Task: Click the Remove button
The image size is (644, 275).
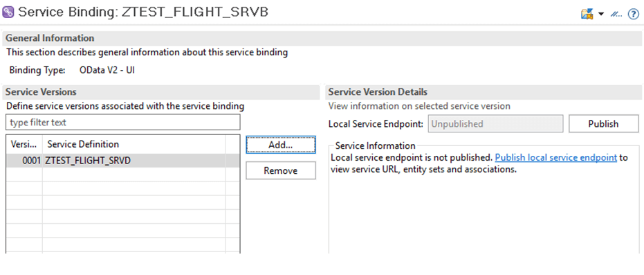Action: (281, 170)
